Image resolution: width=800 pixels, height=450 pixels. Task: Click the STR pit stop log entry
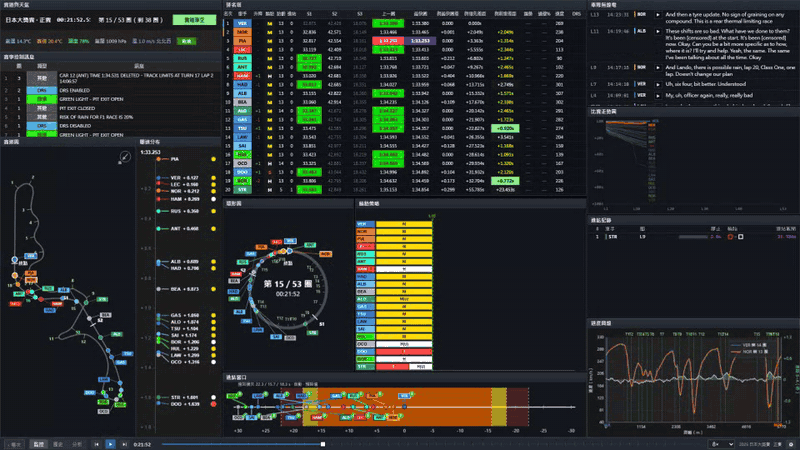(x=693, y=237)
